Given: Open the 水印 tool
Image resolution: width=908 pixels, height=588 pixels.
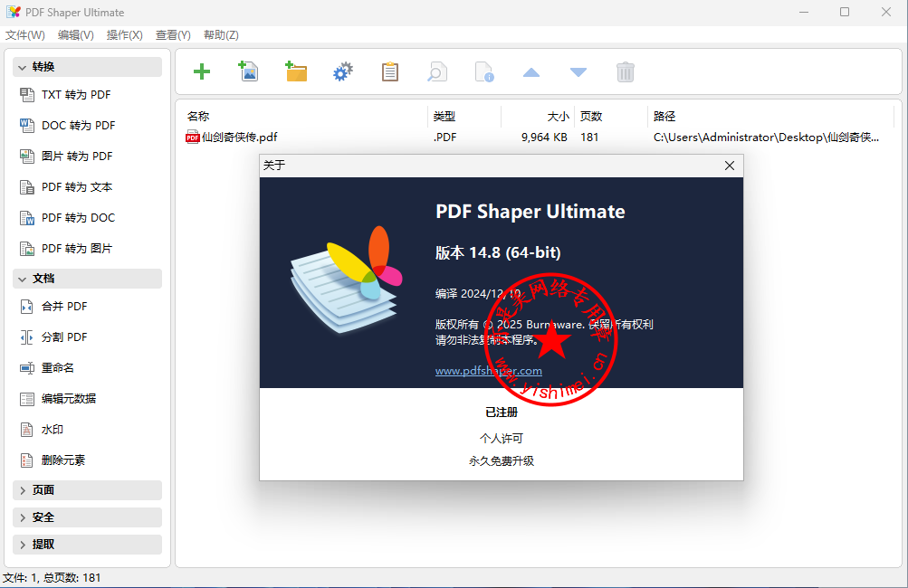Looking at the screenshot, I should (x=53, y=430).
